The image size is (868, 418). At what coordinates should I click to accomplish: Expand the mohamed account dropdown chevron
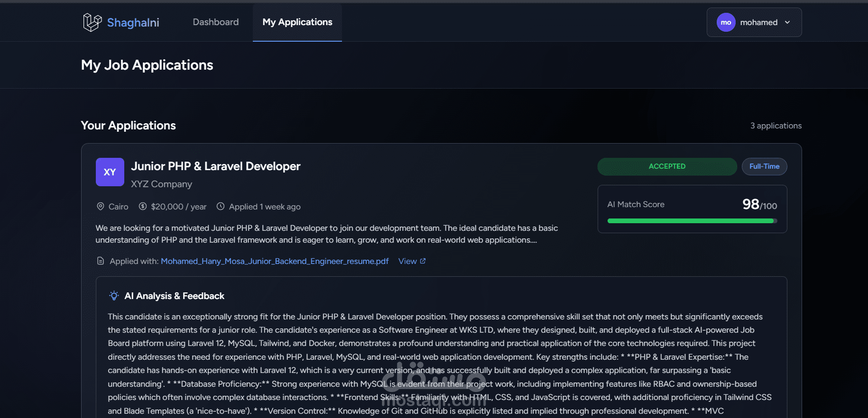click(787, 22)
